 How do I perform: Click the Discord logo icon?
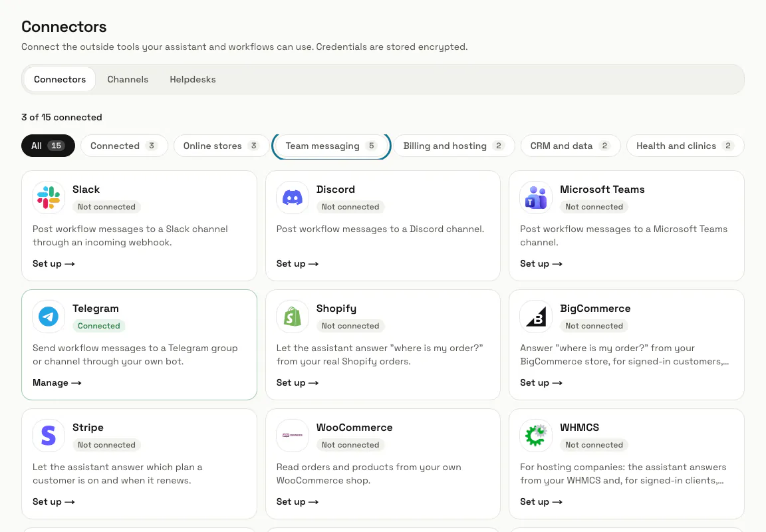point(292,198)
